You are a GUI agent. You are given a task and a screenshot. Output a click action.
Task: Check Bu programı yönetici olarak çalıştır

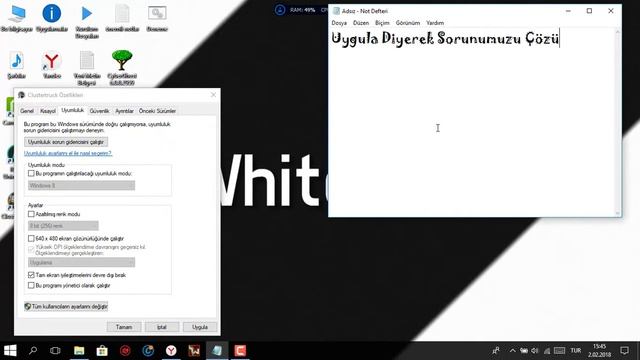click(x=31, y=285)
